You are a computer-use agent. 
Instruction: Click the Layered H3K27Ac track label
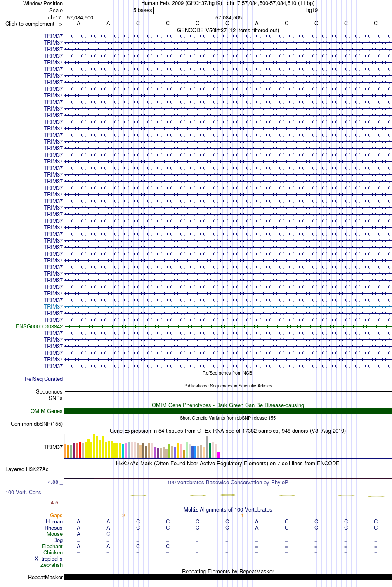point(27,469)
